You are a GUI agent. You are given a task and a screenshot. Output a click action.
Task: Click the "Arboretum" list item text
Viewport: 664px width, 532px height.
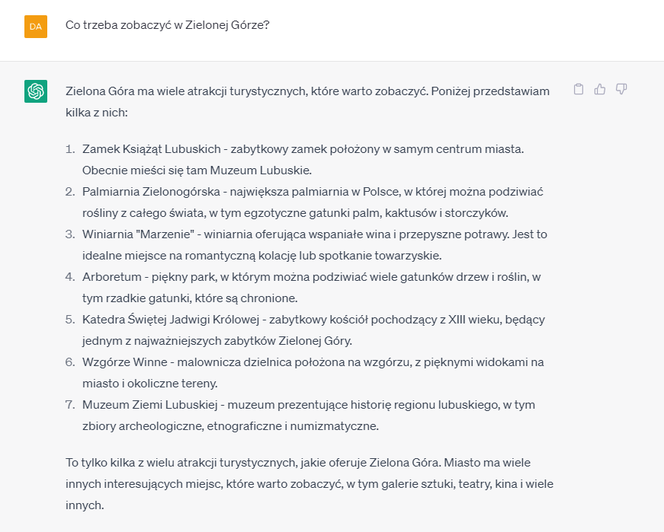[x=112, y=277]
